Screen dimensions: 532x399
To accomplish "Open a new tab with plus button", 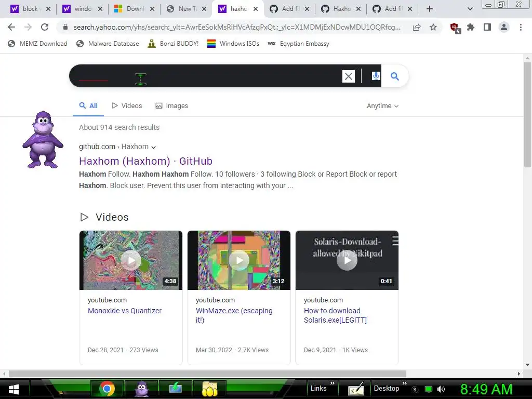I will pyautogui.click(x=430, y=9).
